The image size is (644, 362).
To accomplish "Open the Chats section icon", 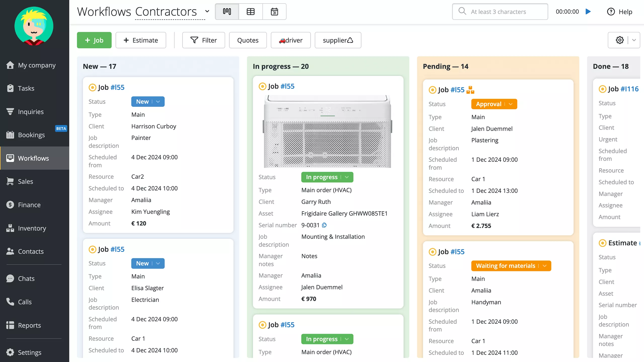I will (x=10, y=279).
